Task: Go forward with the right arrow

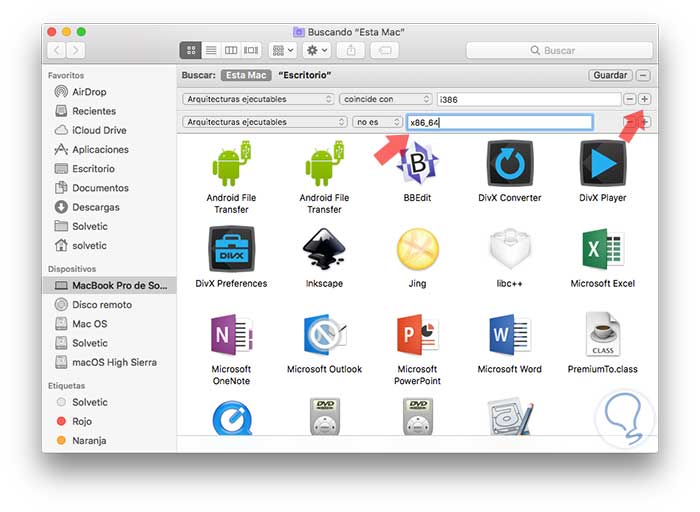Action: click(75, 50)
